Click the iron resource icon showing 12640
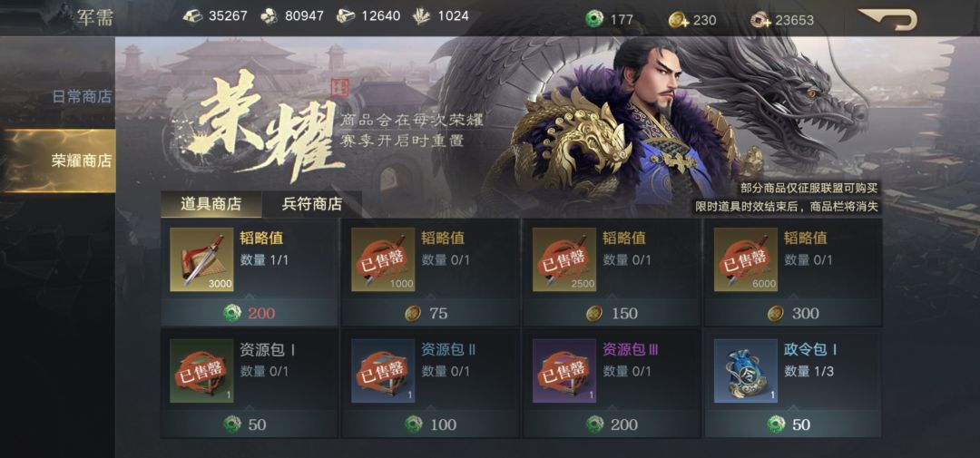This screenshot has width=980, height=458. [346, 16]
